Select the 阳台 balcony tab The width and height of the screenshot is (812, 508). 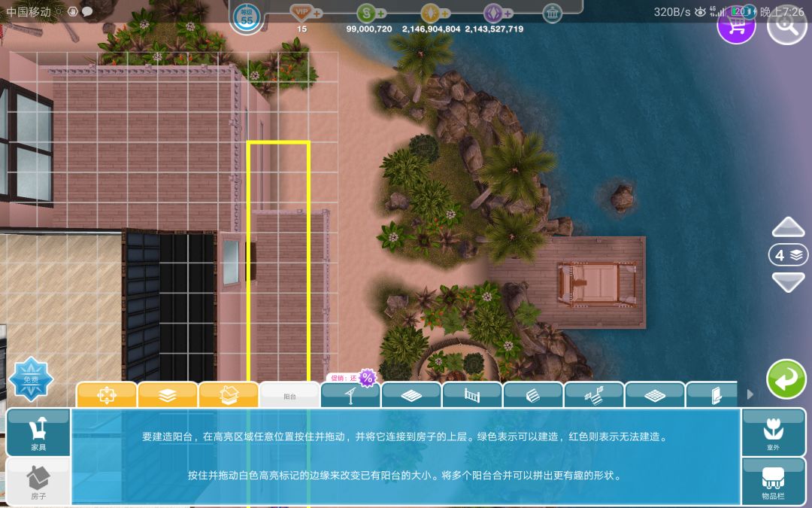coord(289,395)
